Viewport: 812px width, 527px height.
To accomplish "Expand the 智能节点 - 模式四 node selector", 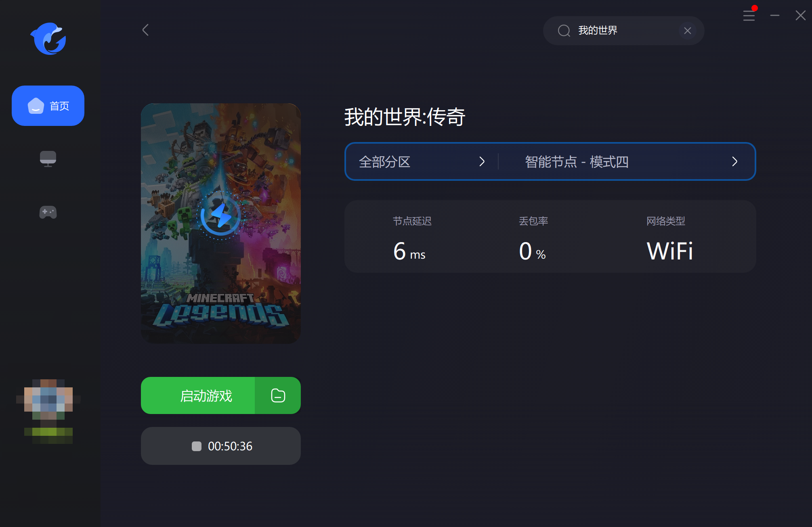I will (x=627, y=162).
